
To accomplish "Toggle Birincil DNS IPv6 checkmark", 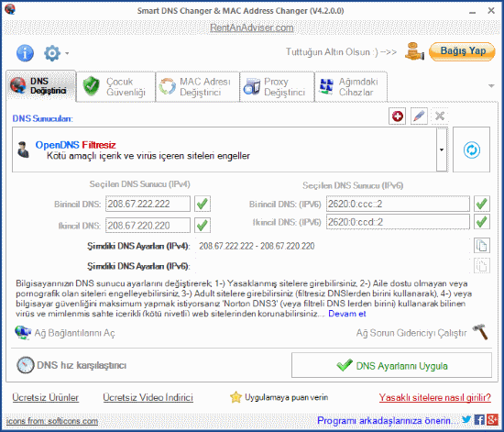I will coord(482,204).
